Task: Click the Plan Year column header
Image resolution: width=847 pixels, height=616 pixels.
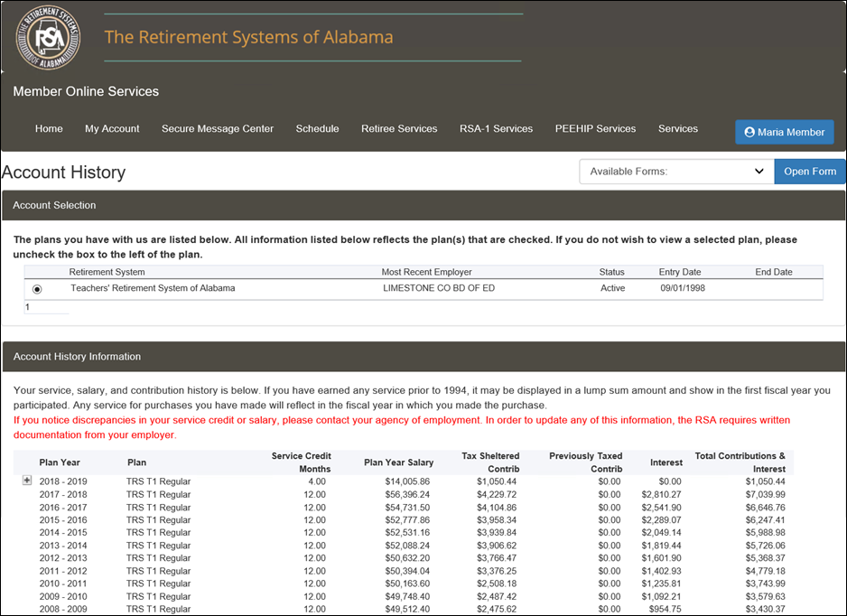Action: tap(60, 462)
